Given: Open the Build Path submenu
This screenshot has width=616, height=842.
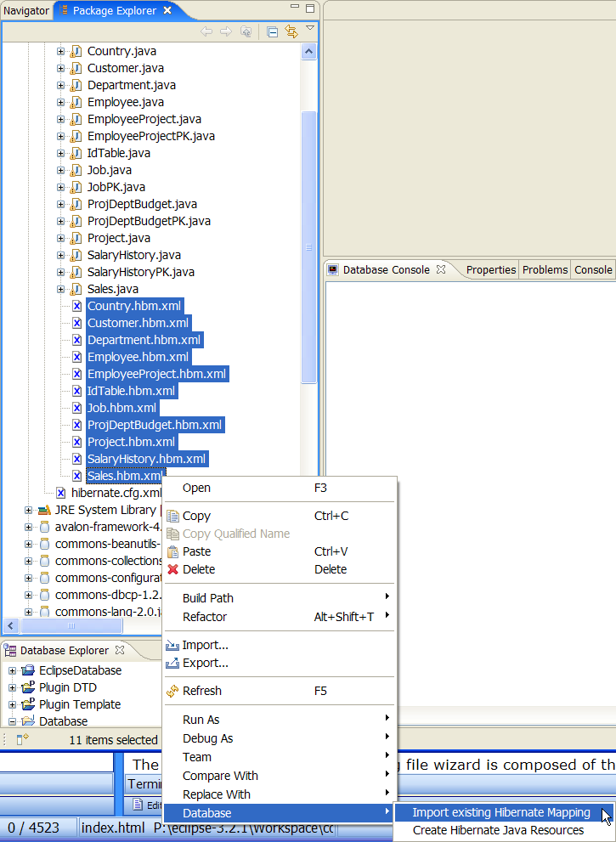Looking at the screenshot, I should 208,598.
